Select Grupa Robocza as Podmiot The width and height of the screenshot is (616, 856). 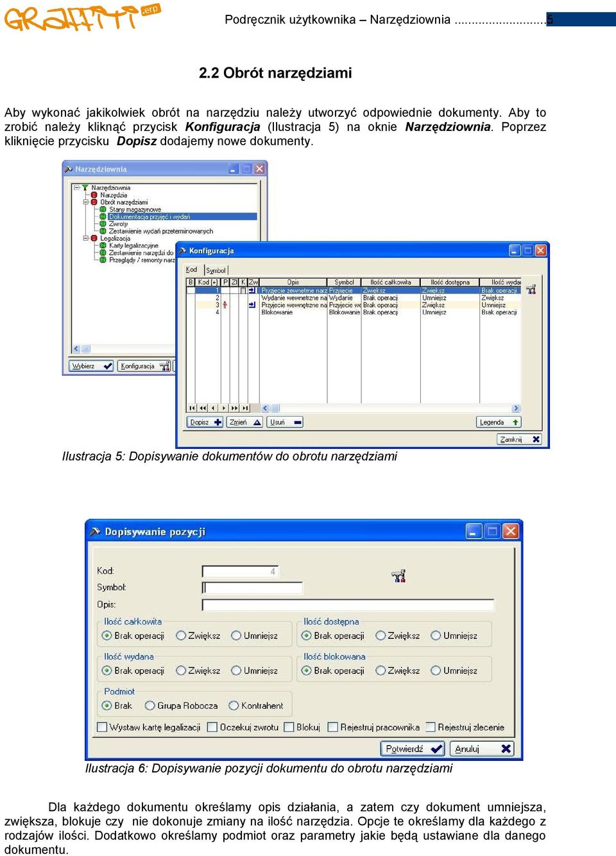point(150,705)
